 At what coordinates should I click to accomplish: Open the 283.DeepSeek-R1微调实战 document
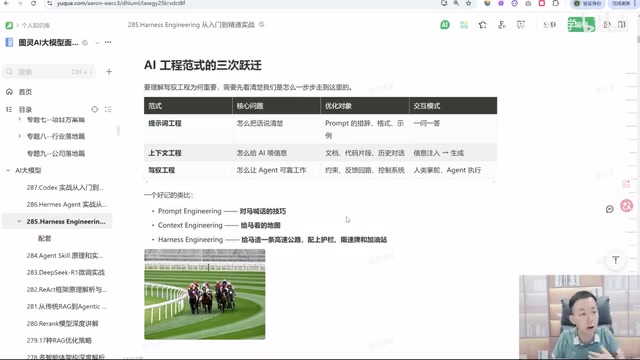pyautogui.click(x=66, y=272)
